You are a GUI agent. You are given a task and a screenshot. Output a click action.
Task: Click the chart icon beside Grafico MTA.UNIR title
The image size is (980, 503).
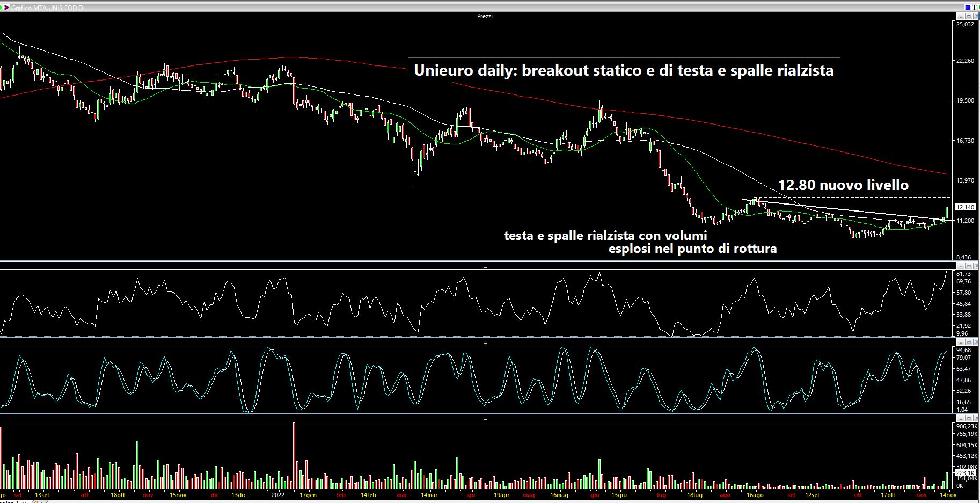(x=5, y=8)
